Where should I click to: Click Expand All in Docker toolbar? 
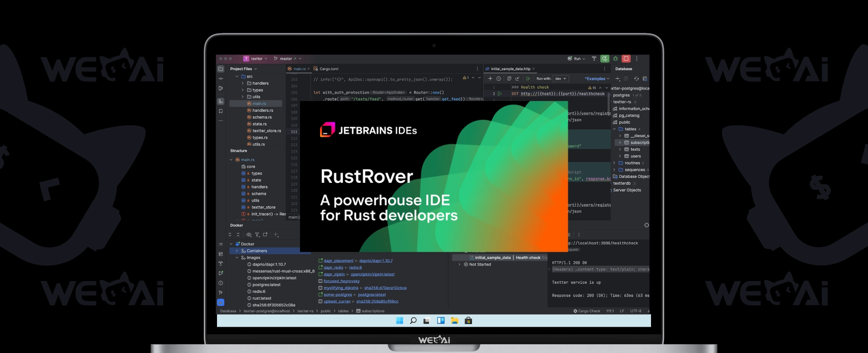click(230, 234)
